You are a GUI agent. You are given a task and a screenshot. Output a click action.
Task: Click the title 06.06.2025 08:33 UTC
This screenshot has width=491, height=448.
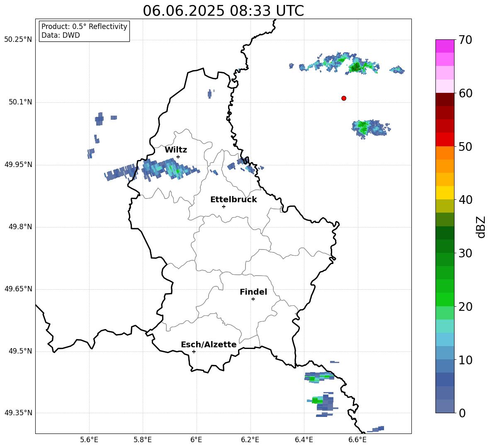tap(223, 11)
